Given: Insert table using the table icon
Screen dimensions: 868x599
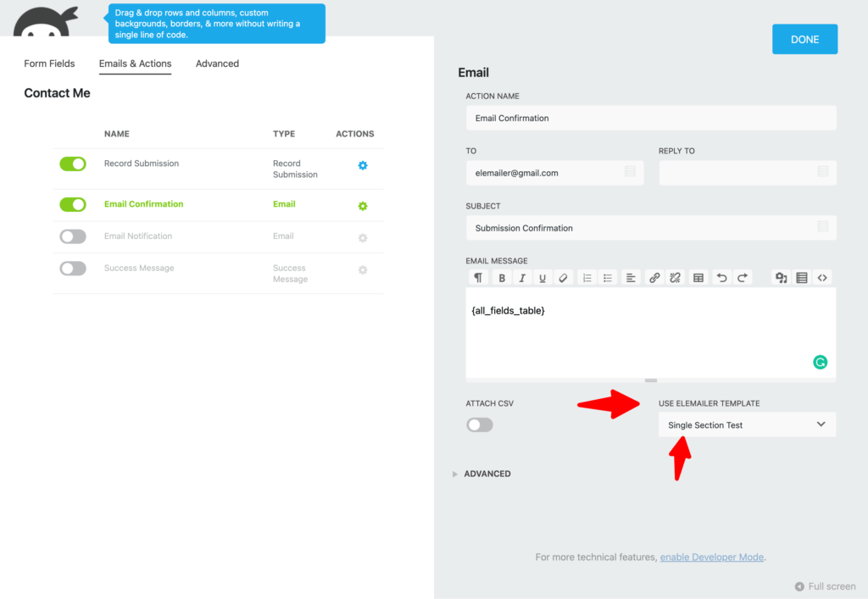Looking at the screenshot, I should (x=698, y=278).
